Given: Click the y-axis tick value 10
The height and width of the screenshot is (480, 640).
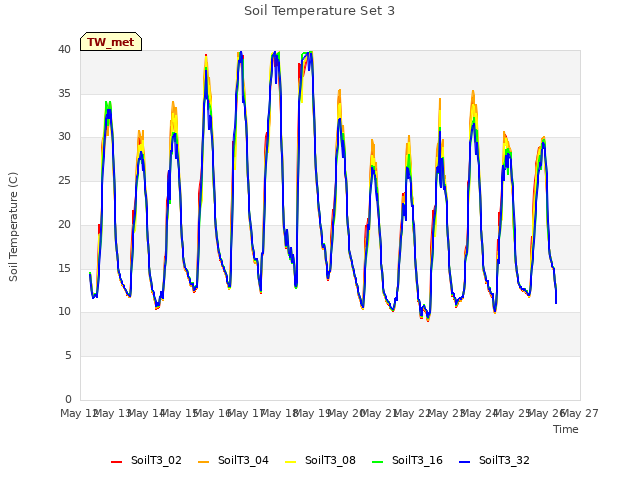Looking at the screenshot, I should tap(64, 311).
